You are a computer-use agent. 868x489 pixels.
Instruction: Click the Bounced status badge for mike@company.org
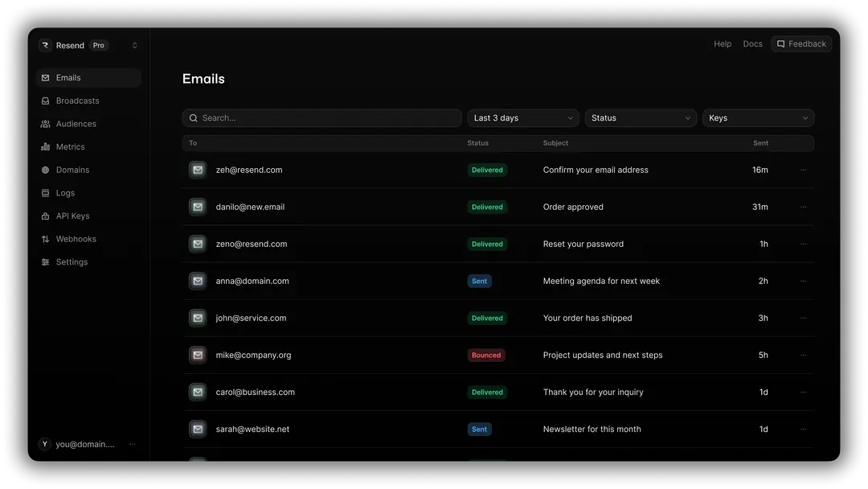[485, 355]
